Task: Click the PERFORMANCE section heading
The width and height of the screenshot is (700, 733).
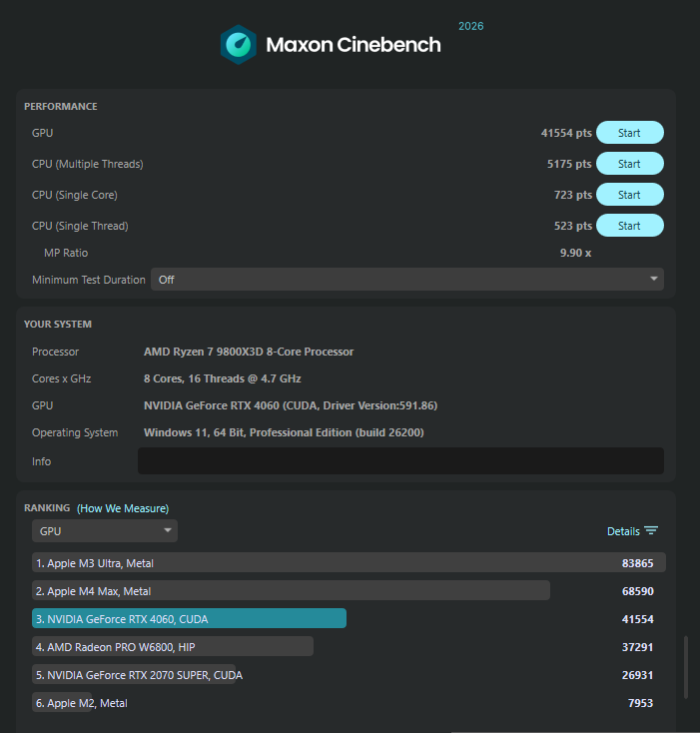Action: pyautogui.click(x=61, y=107)
